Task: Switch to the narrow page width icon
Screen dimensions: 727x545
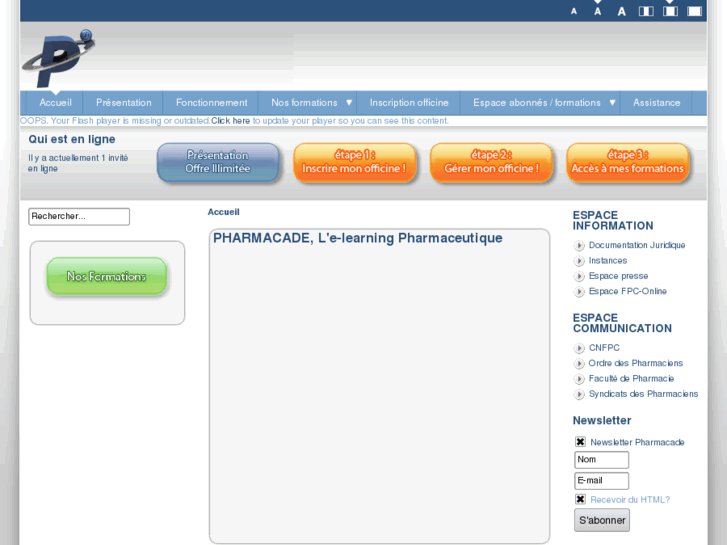Action: (646, 11)
